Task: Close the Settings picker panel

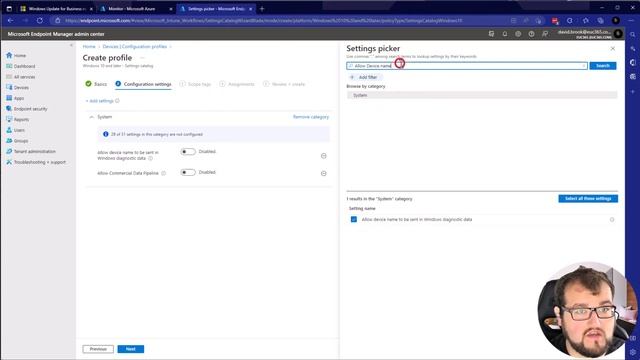Action: click(x=613, y=49)
